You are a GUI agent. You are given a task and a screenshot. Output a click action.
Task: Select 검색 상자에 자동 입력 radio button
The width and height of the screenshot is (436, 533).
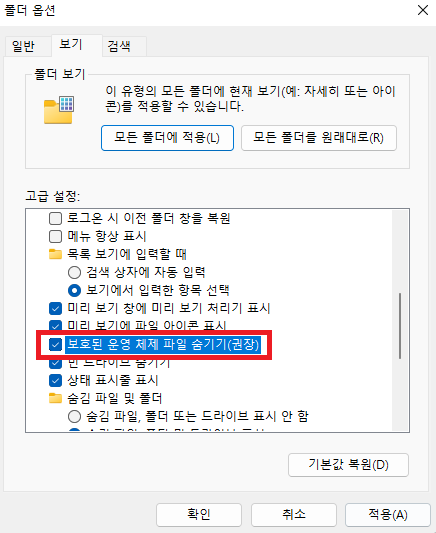coord(74,272)
